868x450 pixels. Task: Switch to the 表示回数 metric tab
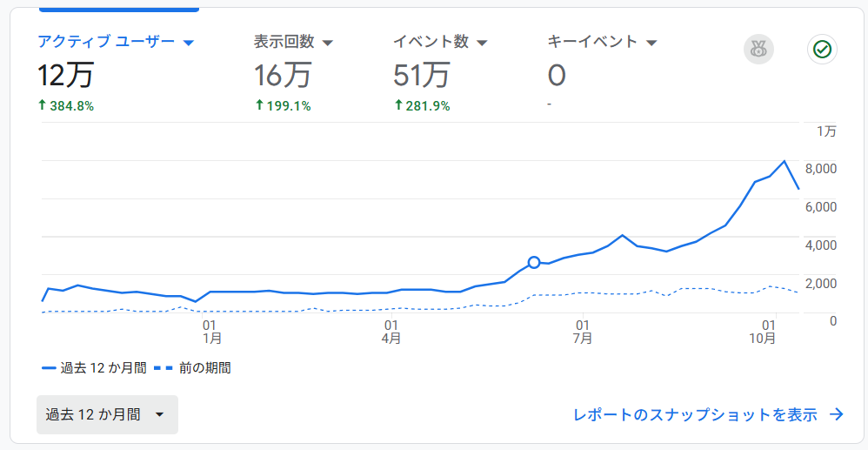click(x=284, y=42)
